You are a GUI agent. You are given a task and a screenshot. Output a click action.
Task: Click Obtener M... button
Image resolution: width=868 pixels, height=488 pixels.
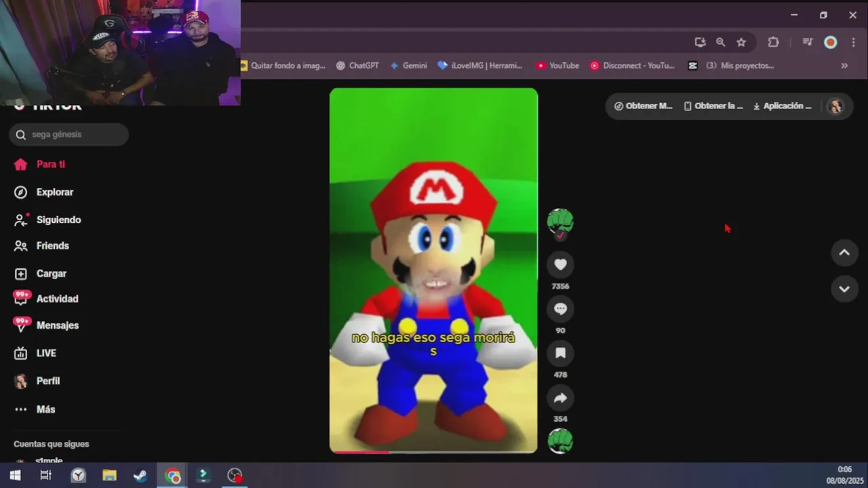pyautogui.click(x=643, y=106)
